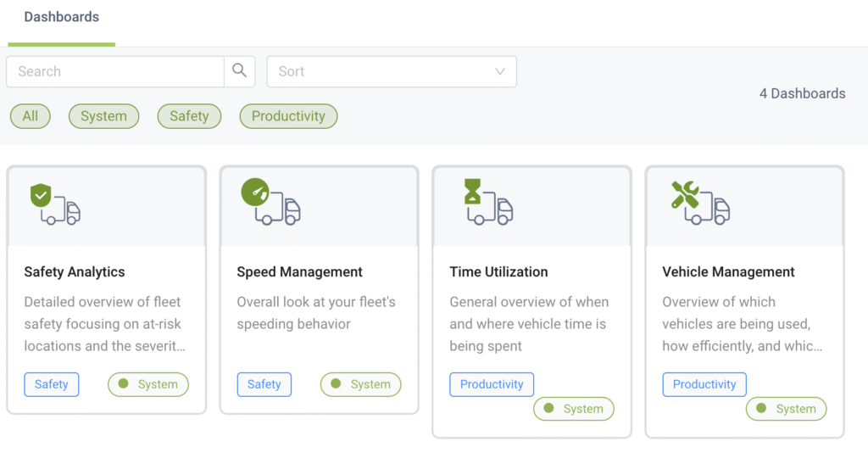Open the Speed Management speedometer truck icon
Screen dimensions: 868x475
(270, 202)
